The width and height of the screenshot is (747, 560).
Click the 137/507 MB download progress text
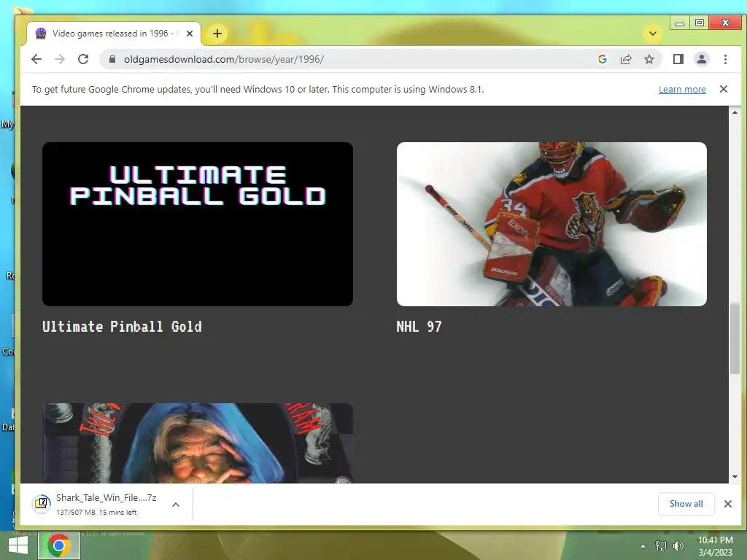pyautogui.click(x=97, y=513)
